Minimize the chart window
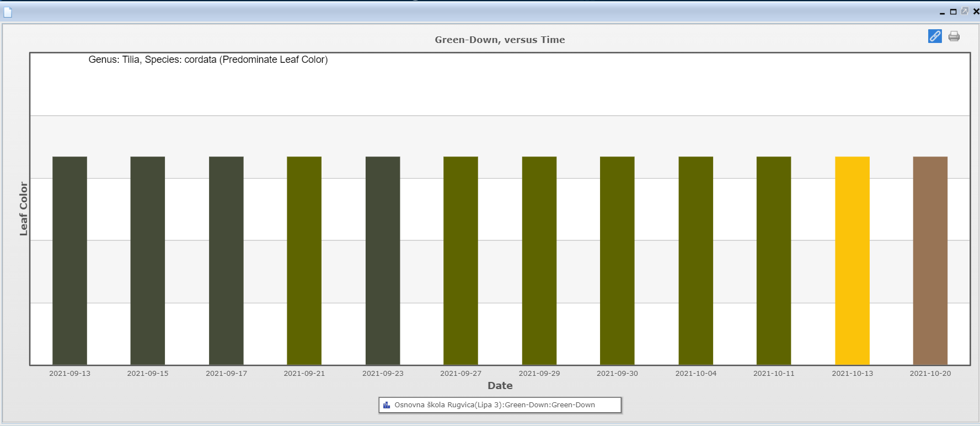This screenshot has width=980, height=426. pos(942,12)
